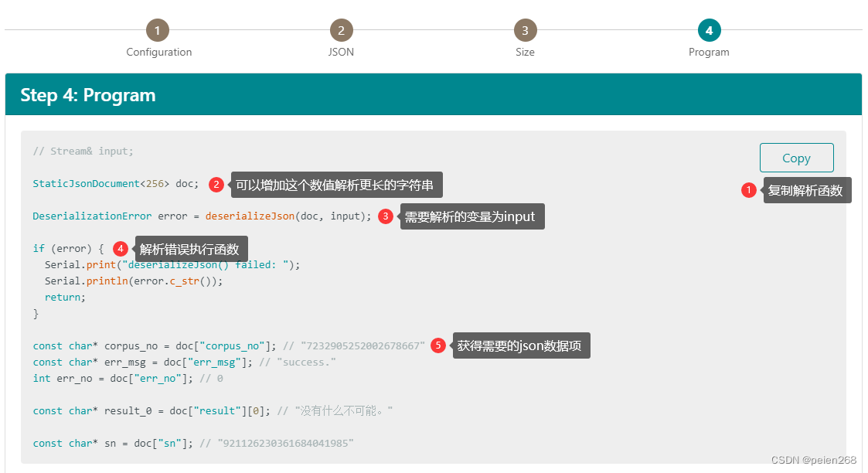Copy the generated program code
868x473 pixels.
[x=796, y=158]
